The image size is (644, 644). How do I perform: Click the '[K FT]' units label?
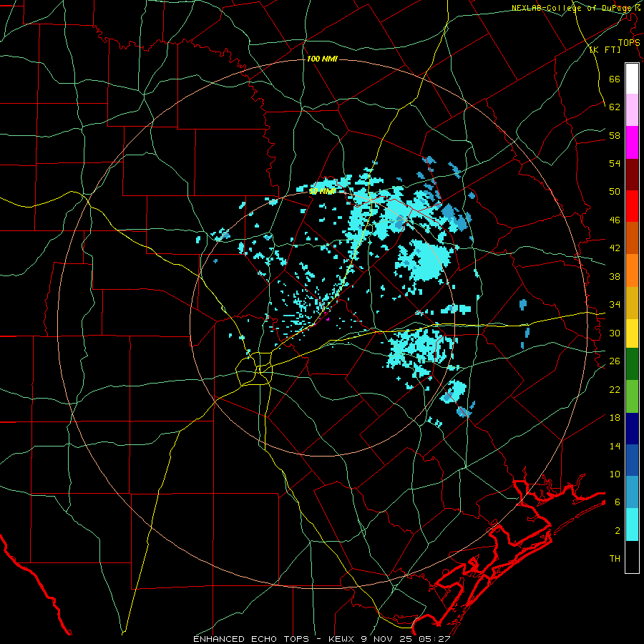click(x=605, y=50)
